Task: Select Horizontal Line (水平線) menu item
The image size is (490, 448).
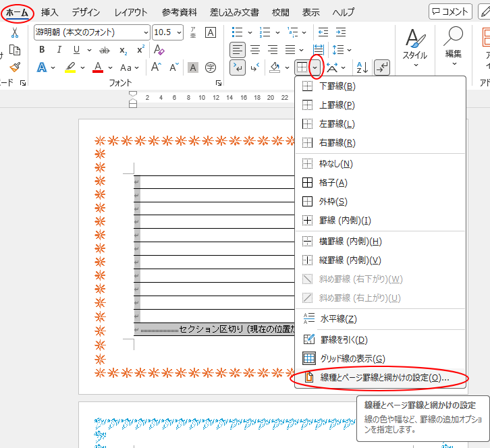Action: pos(381,318)
